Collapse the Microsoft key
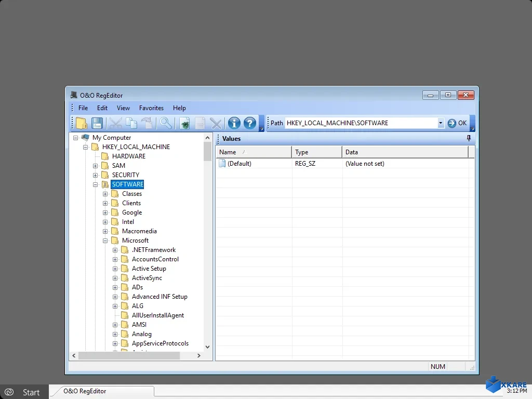 pyautogui.click(x=105, y=241)
